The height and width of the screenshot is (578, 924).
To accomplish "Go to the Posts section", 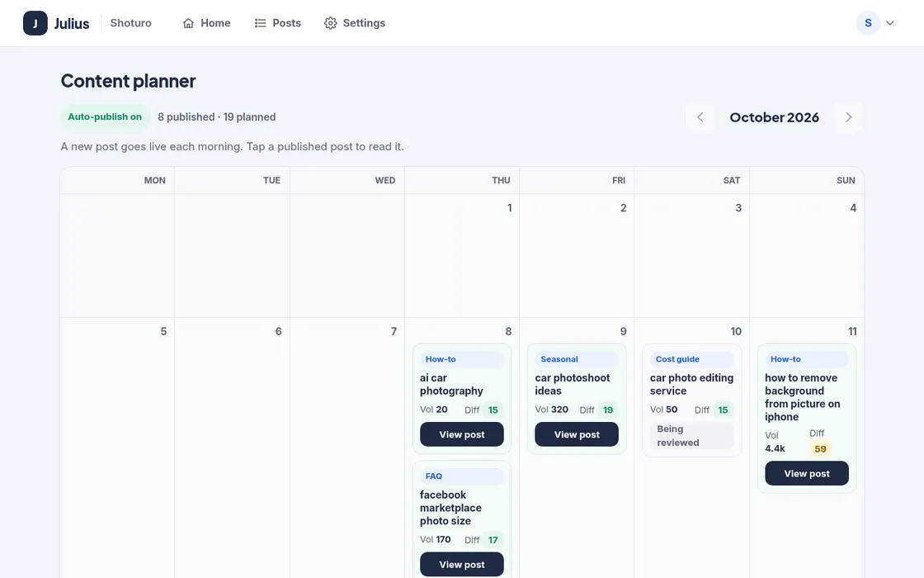I will pos(277,23).
